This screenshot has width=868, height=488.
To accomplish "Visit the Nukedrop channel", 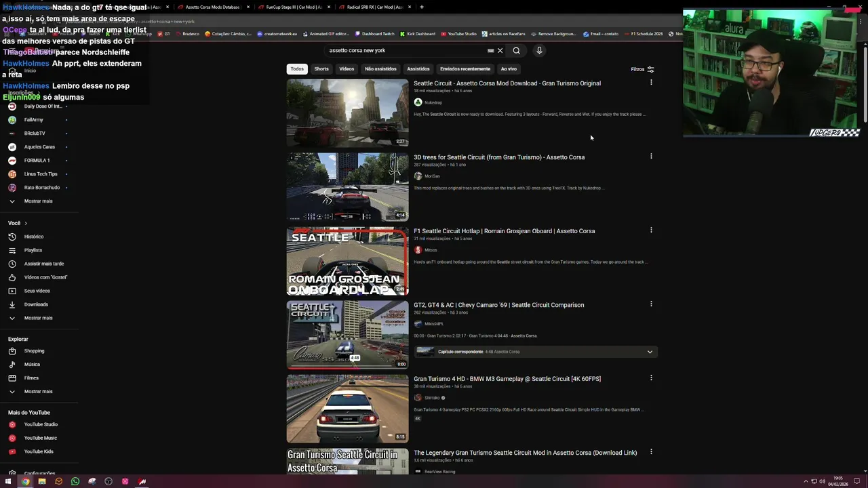I will (x=433, y=102).
